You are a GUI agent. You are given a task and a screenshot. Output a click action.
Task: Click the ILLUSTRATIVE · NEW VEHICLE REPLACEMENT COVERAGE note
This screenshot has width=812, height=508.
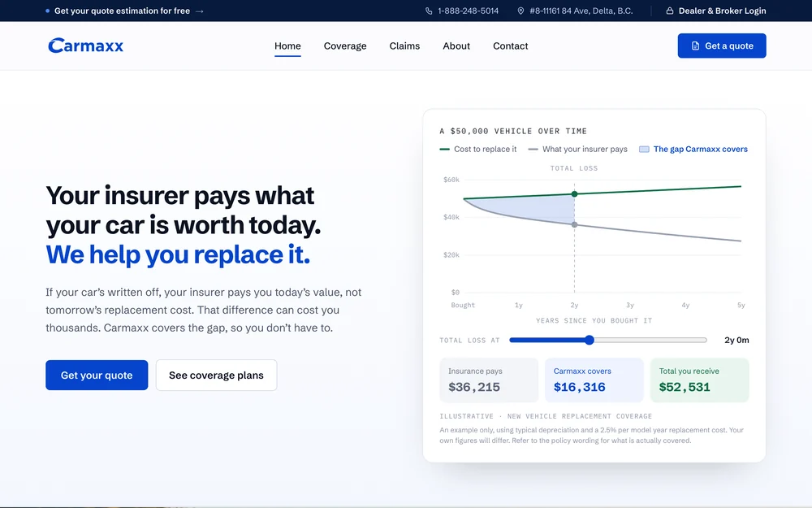pos(546,416)
